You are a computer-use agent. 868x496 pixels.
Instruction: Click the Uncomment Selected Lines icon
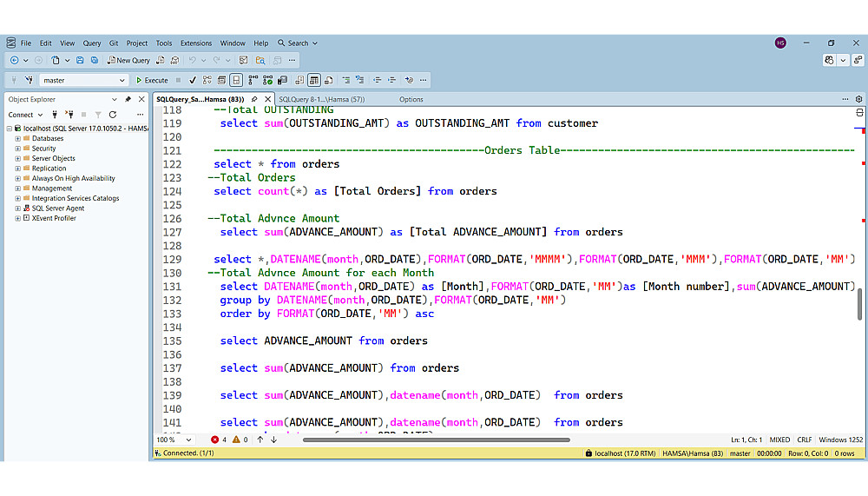click(360, 81)
